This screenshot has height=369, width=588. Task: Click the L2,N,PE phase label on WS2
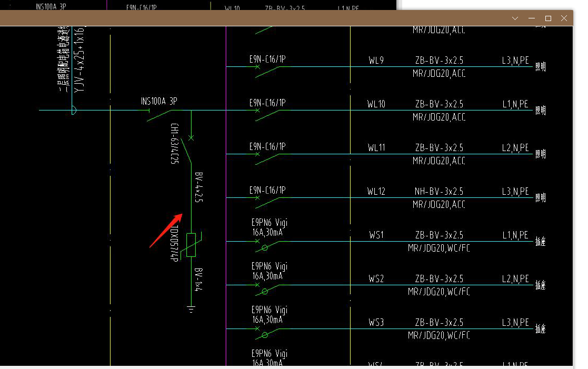pos(515,278)
